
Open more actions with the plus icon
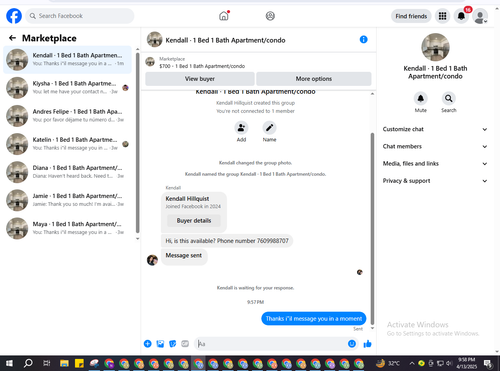148,344
